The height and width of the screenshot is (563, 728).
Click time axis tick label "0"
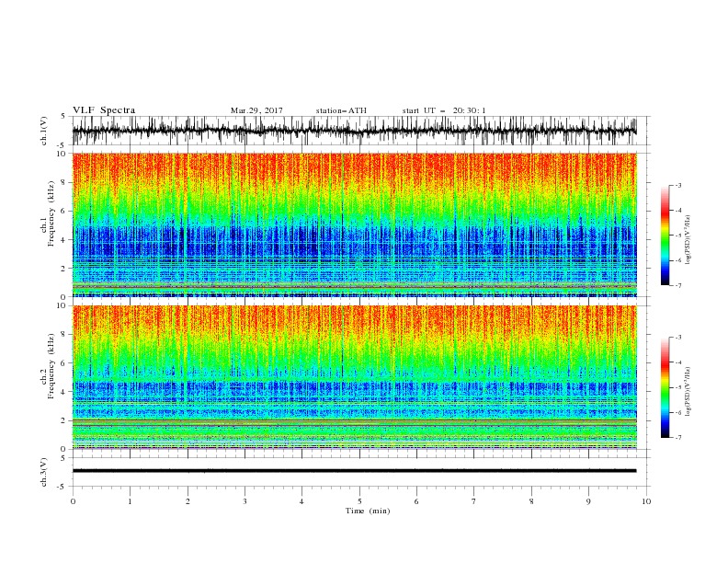[x=73, y=501]
